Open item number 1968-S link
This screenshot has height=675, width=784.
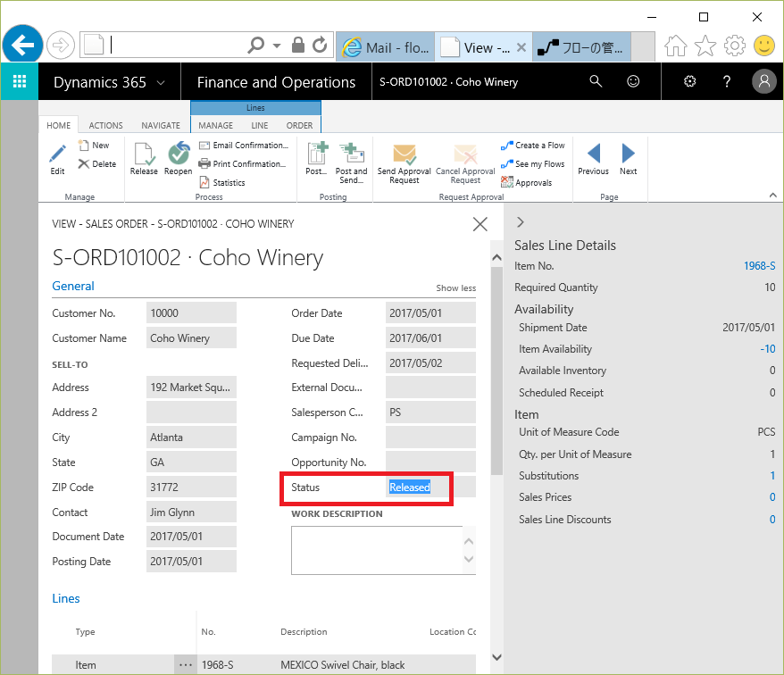[x=759, y=266]
